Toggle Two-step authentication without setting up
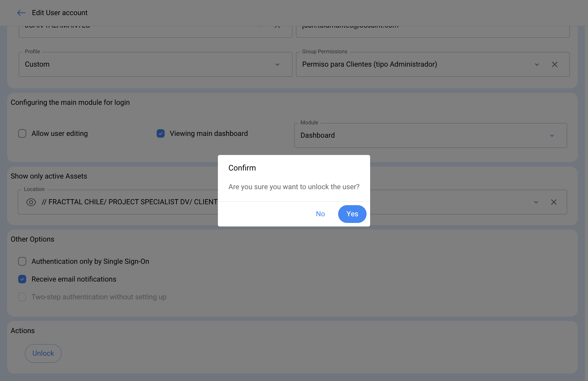588x381 pixels. [x=22, y=297]
